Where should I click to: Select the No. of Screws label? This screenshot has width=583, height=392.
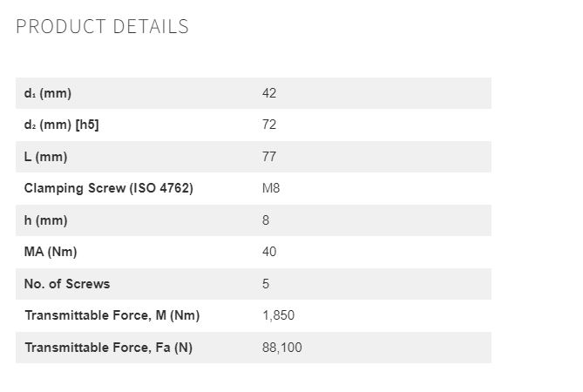click(x=67, y=284)
